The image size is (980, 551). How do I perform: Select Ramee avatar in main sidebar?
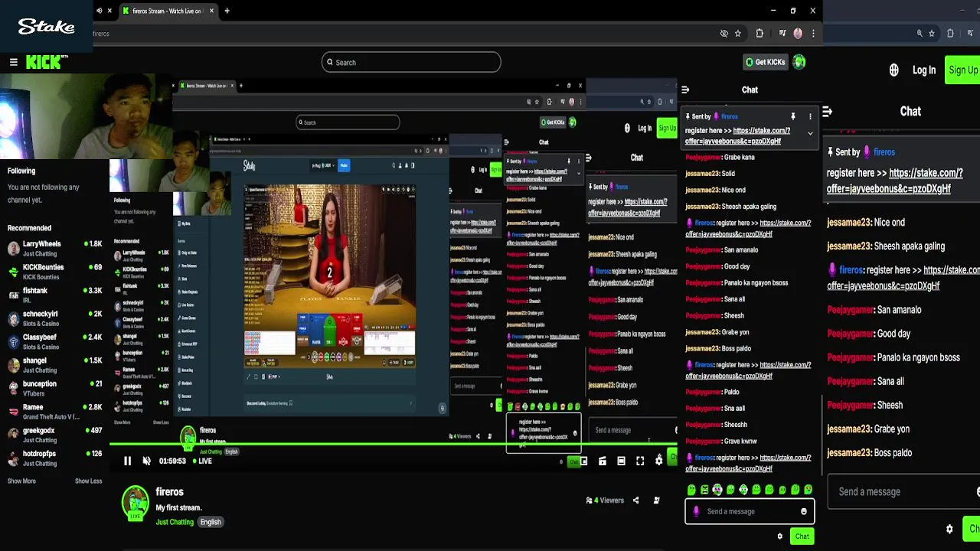pyautogui.click(x=14, y=412)
